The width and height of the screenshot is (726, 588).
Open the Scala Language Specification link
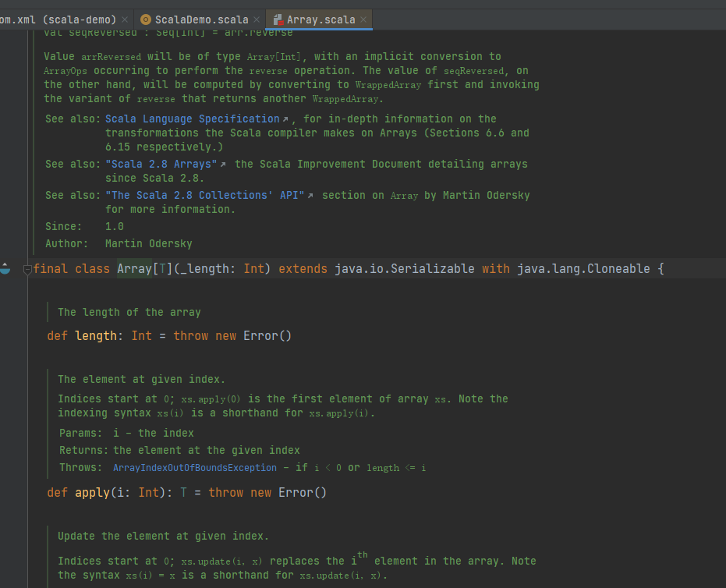coord(192,119)
